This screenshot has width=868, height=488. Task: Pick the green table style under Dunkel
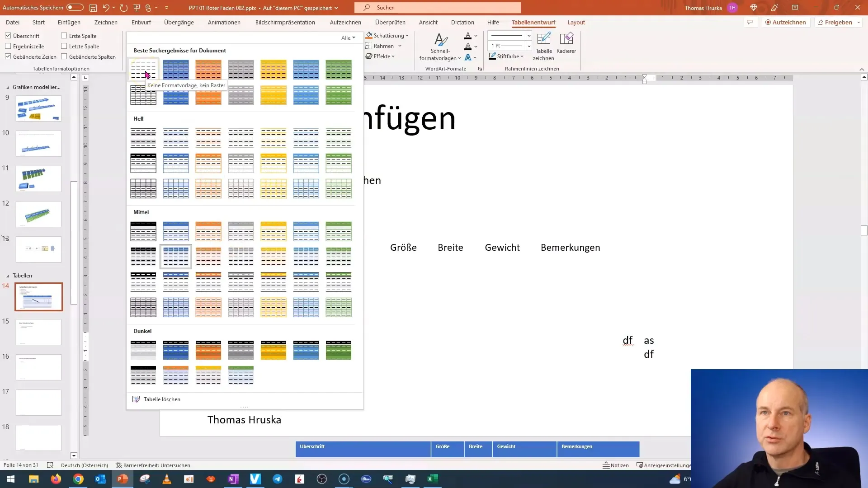point(339,350)
